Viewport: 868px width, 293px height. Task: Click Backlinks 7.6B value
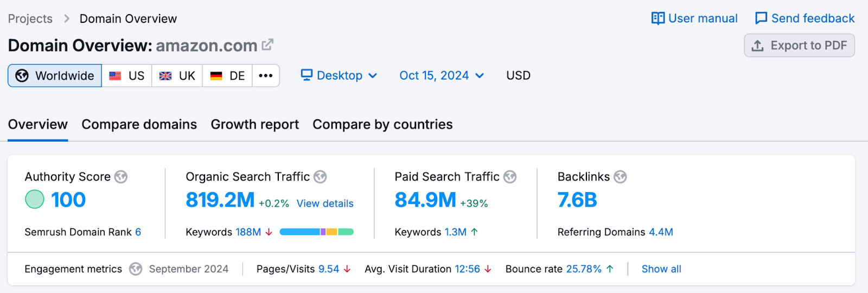point(577,200)
